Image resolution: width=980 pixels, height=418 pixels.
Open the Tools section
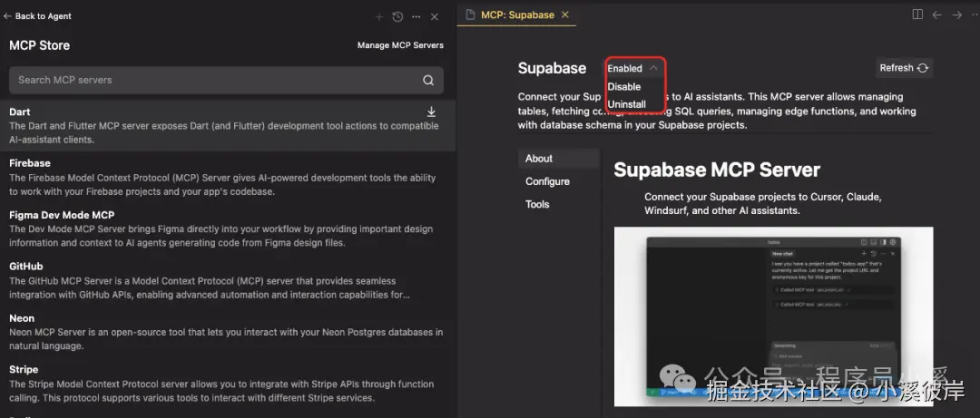[x=537, y=204]
